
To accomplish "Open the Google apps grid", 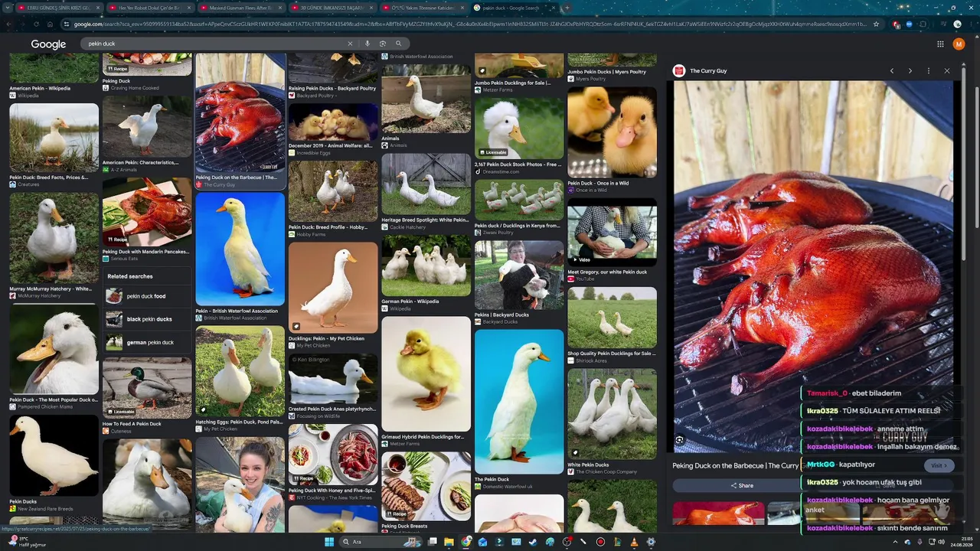I will click(940, 44).
